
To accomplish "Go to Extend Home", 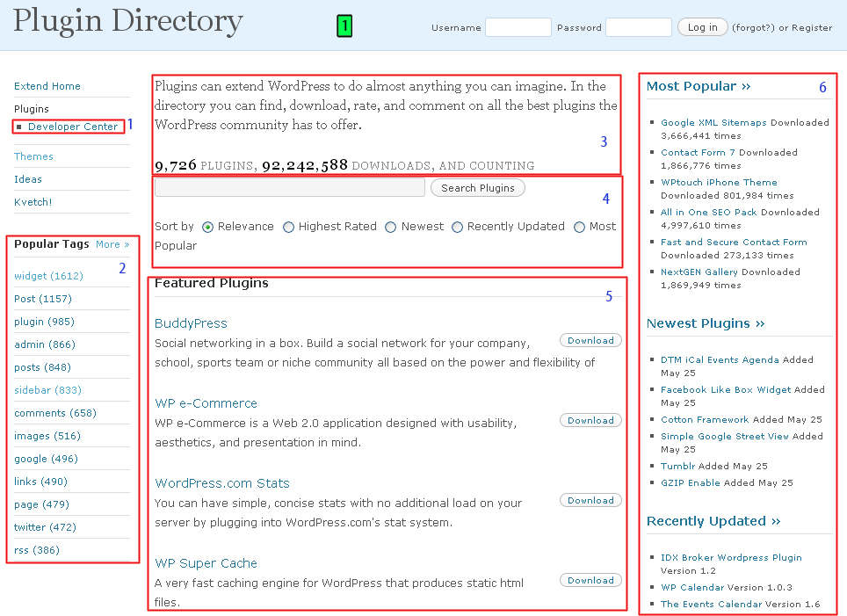I will (x=47, y=86).
